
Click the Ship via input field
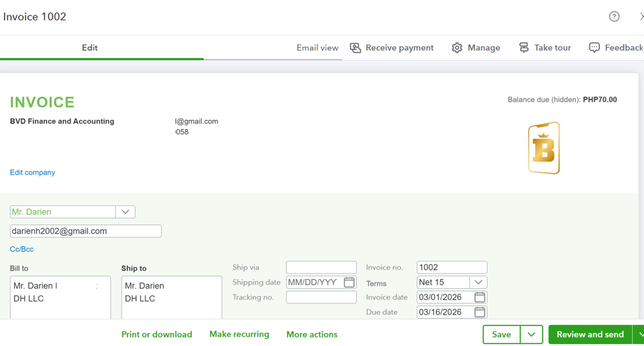click(321, 267)
